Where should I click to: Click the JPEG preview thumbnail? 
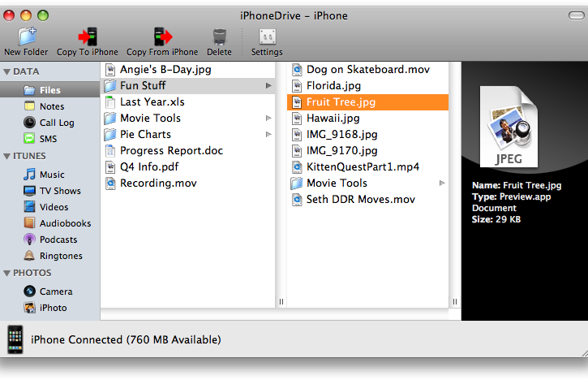(509, 127)
